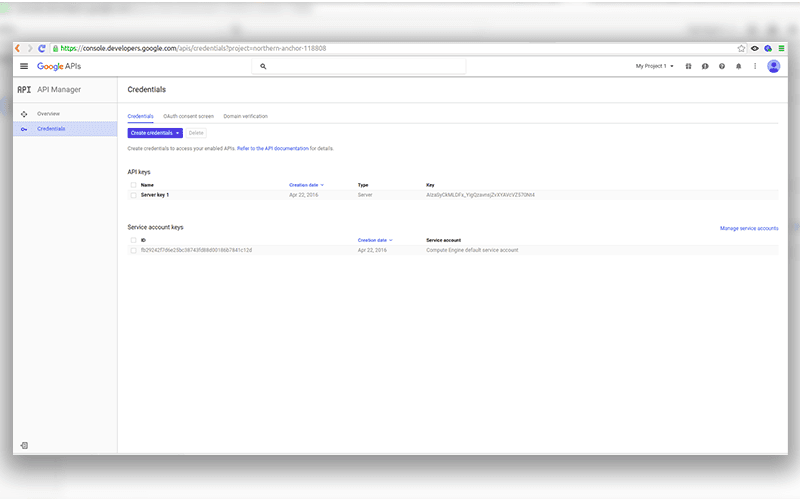800x499 pixels.
Task: Bookmark this page with the star icon
Action: pyautogui.click(x=741, y=48)
